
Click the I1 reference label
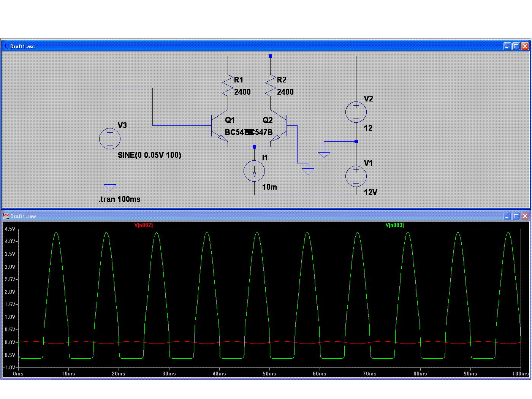(265, 158)
